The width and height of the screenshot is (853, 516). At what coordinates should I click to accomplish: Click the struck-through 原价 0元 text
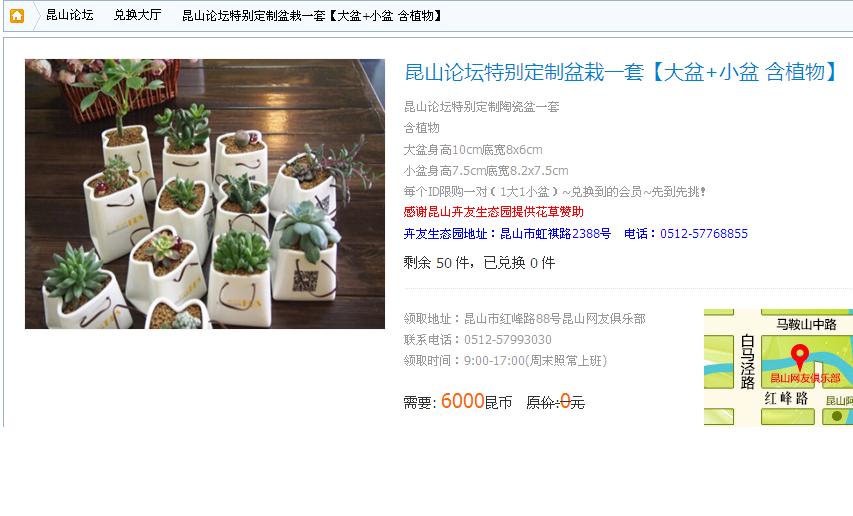555,402
